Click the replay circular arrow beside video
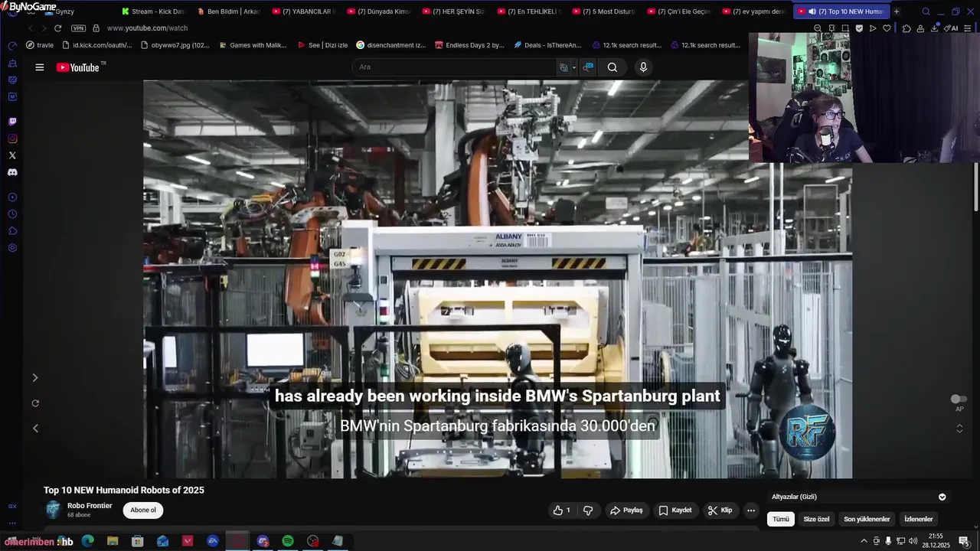Screen dimensions: 980x551 click(34, 403)
